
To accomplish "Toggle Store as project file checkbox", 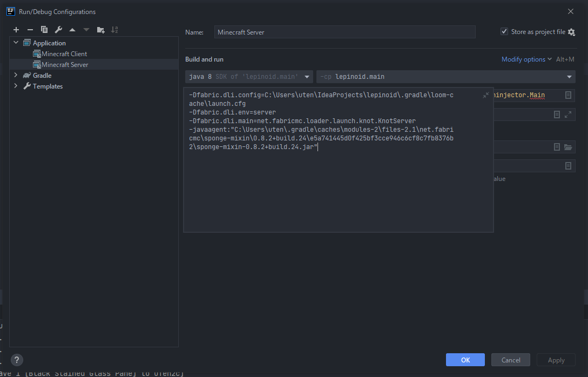I will [x=504, y=32].
